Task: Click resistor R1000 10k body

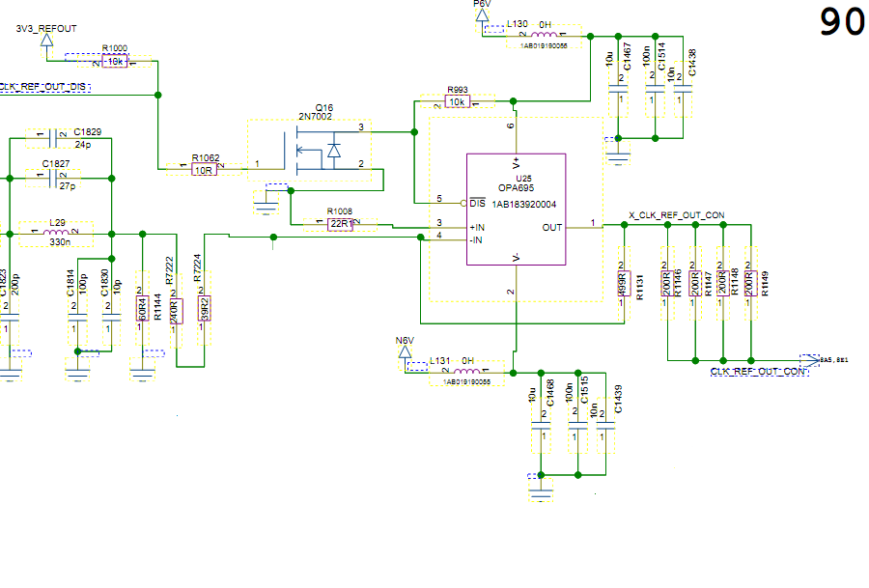Action: [x=115, y=62]
